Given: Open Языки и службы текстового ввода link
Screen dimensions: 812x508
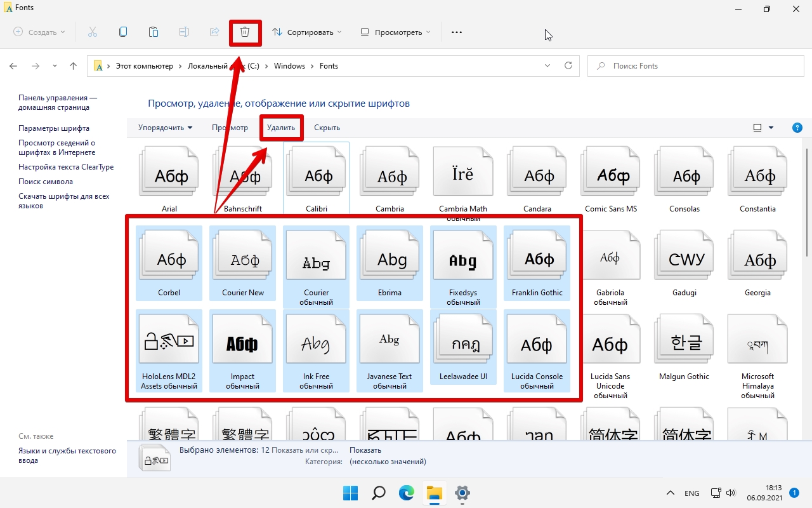Looking at the screenshot, I should [67, 456].
